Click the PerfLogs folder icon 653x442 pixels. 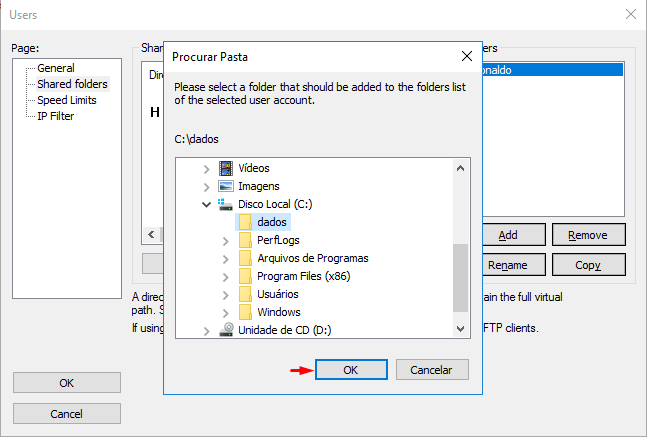tap(245, 240)
